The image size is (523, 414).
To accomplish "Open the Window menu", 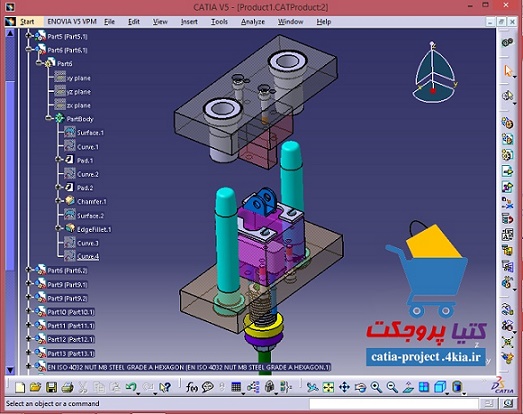I will click(x=291, y=22).
